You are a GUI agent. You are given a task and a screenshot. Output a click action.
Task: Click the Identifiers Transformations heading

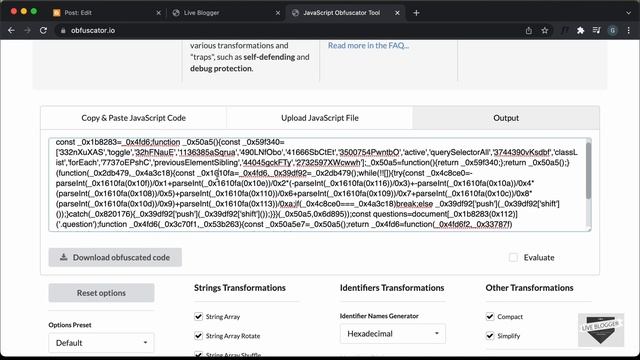pyautogui.click(x=392, y=288)
